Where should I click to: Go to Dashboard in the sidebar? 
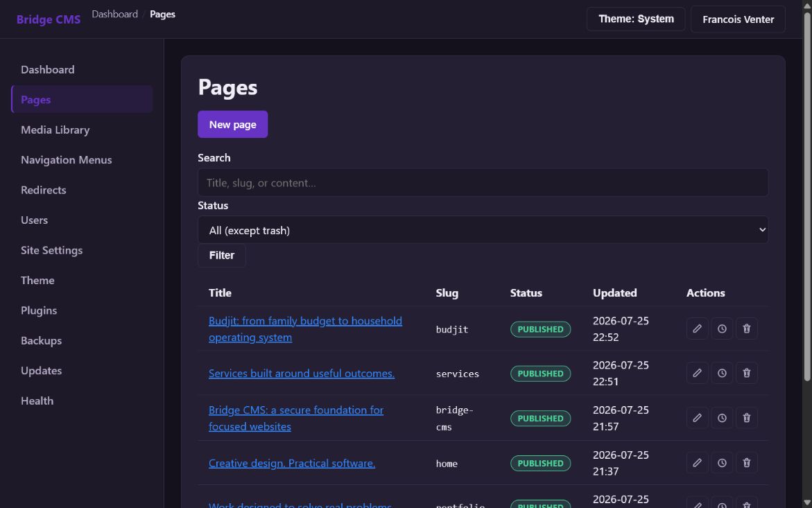point(81,69)
